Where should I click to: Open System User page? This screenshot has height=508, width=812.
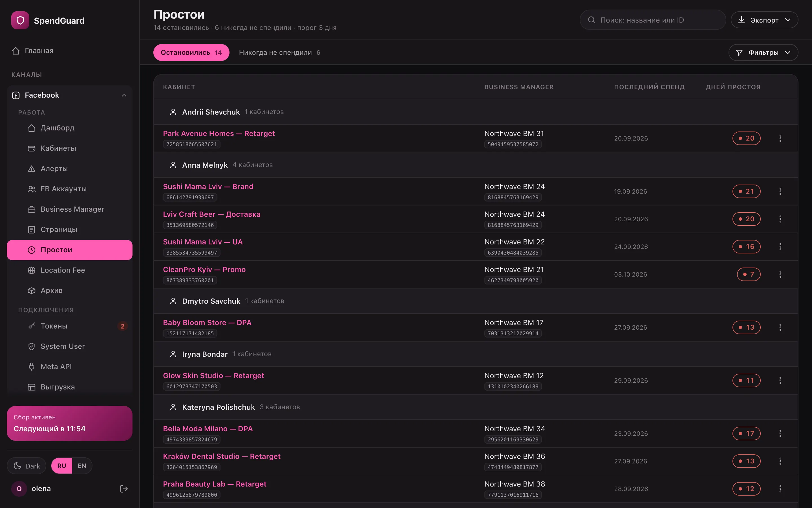pos(69,346)
